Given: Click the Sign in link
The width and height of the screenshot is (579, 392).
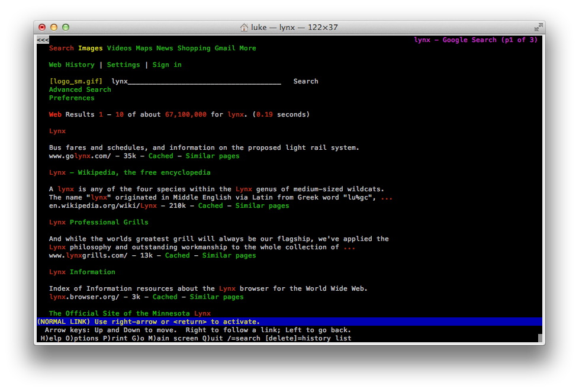Looking at the screenshot, I should click(x=167, y=65).
